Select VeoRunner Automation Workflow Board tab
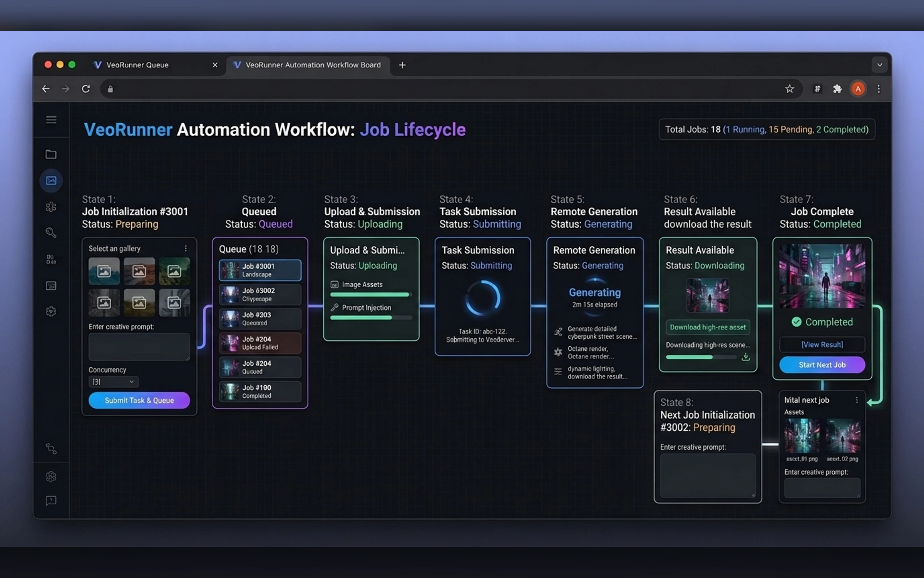 [x=308, y=65]
